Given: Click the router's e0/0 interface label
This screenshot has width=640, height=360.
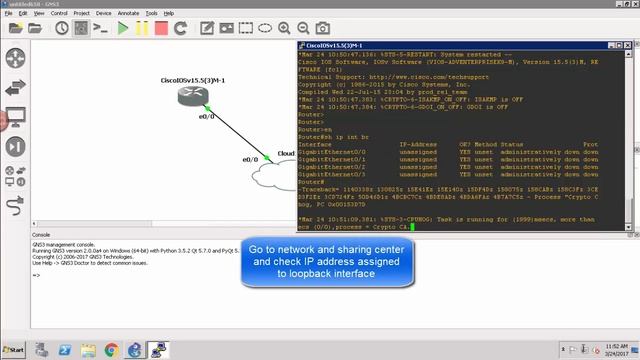Looking at the screenshot, I should (x=207, y=117).
